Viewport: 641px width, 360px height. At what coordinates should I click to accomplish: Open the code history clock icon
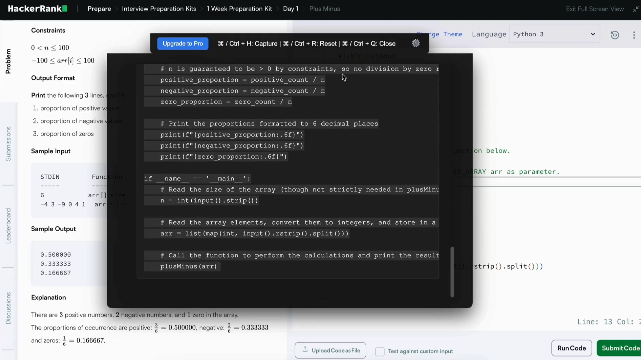click(x=615, y=35)
